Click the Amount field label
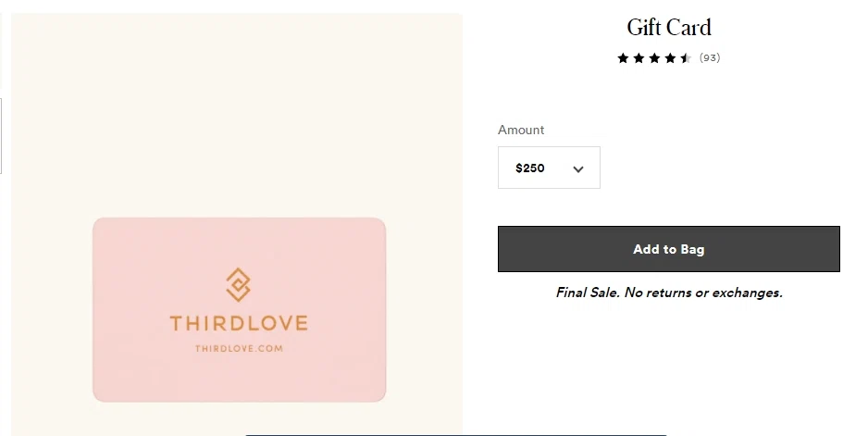The height and width of the screenshot is (436, 868). 521,130
